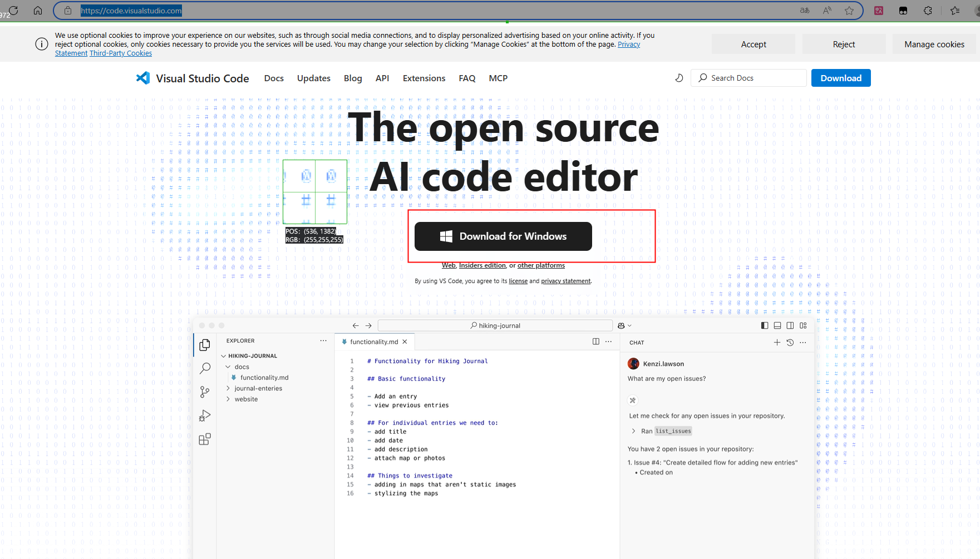Open editor more actions menu
This screenshot has width=980, height=559.
tap(609, 342)
